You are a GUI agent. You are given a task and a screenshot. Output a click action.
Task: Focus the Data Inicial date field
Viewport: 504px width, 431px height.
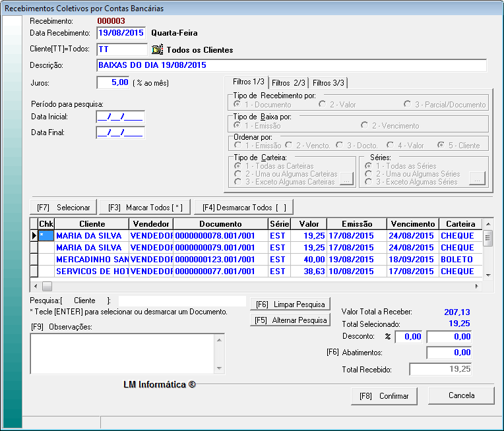coord(120,117)
